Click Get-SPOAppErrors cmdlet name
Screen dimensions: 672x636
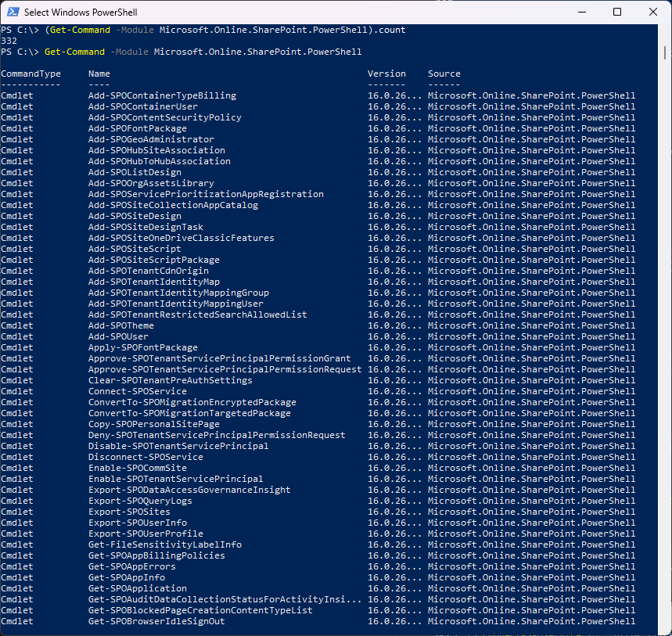click(132, 566)
